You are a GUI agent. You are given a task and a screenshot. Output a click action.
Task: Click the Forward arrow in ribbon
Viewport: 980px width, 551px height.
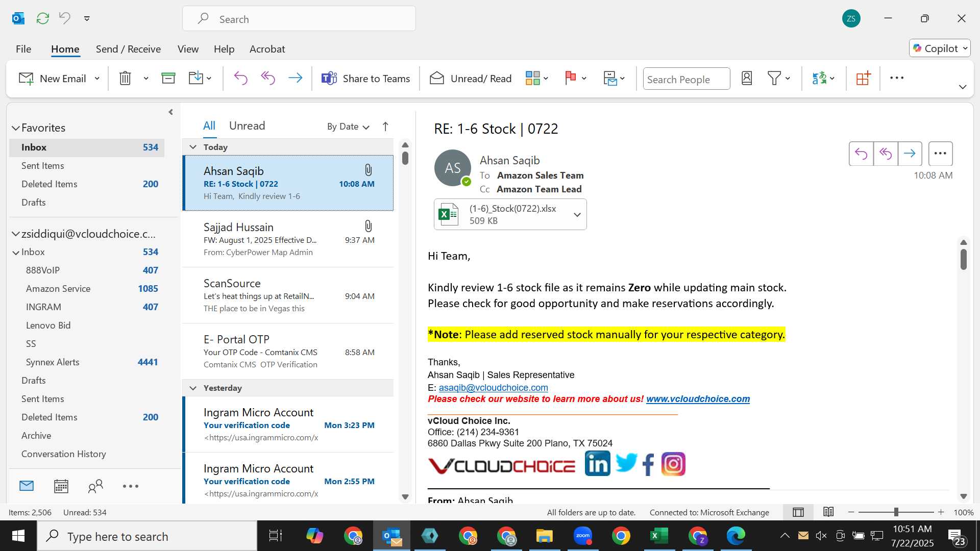(x=295, y=78)
